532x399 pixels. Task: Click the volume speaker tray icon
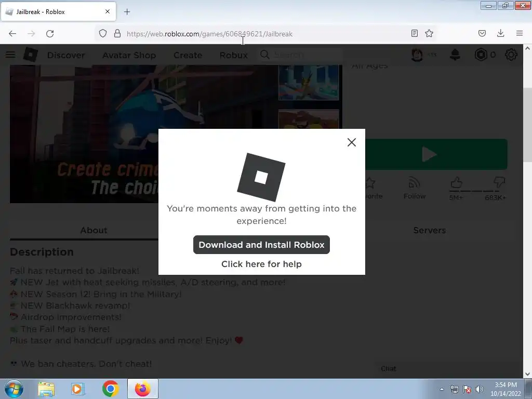click(479, 390)
